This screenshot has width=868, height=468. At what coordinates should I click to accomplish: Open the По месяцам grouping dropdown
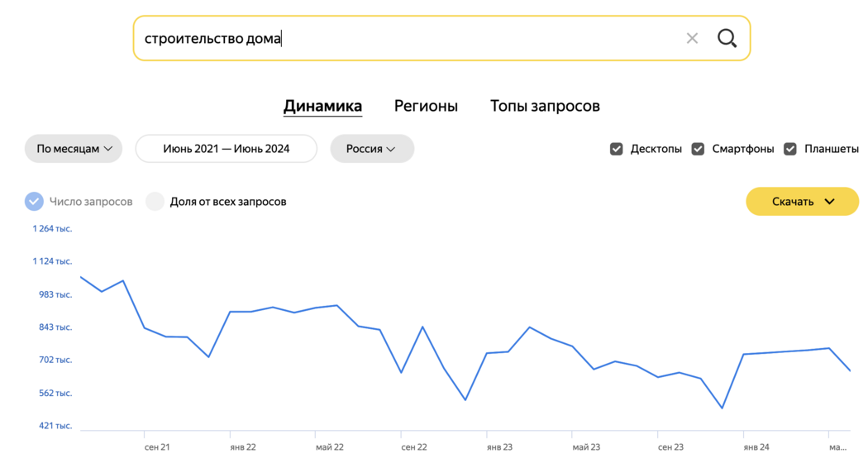click(x=74, y=149)
